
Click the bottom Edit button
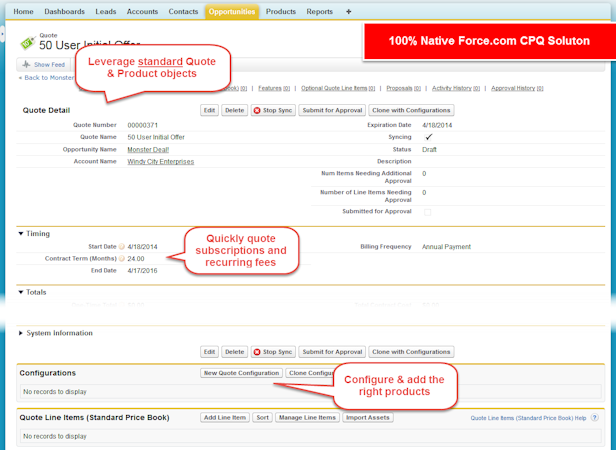(209, 352)
